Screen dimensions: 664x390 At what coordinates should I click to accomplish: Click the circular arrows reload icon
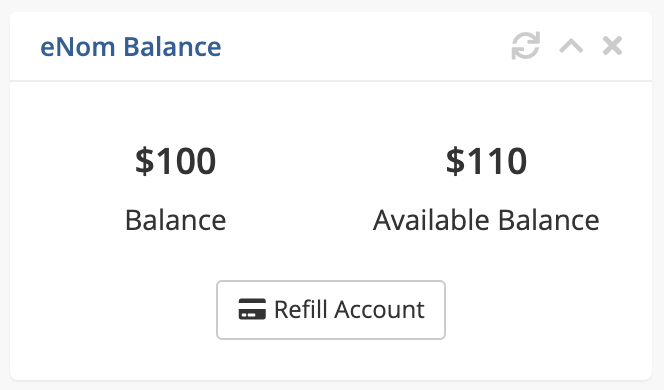click(x=526, y=46)
